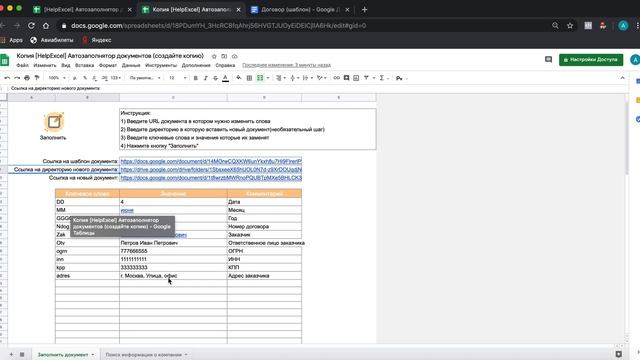640x360 pixels.
Task: Open the number format 123 dropdown
Action: tap(116, 78)
